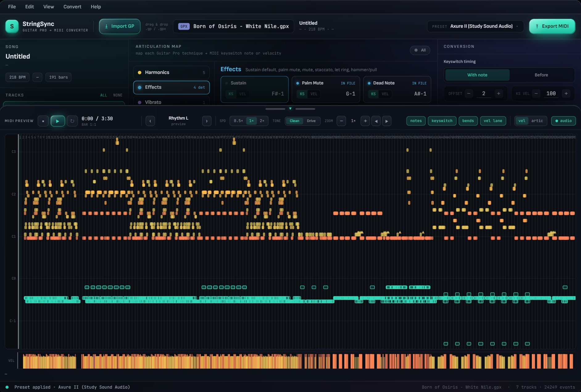This screenshot has height=392, width=581.
Task: Click the 218 BPM tempo chip
Action: 17,77
